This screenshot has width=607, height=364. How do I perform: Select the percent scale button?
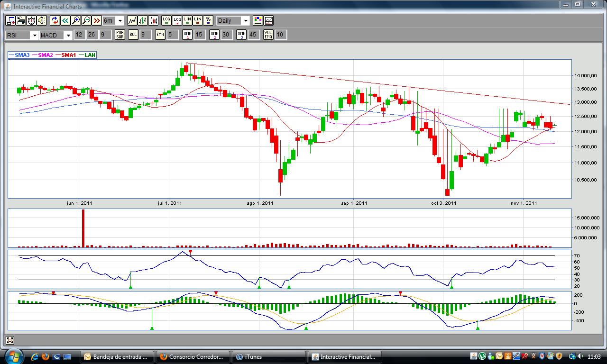tap(208, 20)
